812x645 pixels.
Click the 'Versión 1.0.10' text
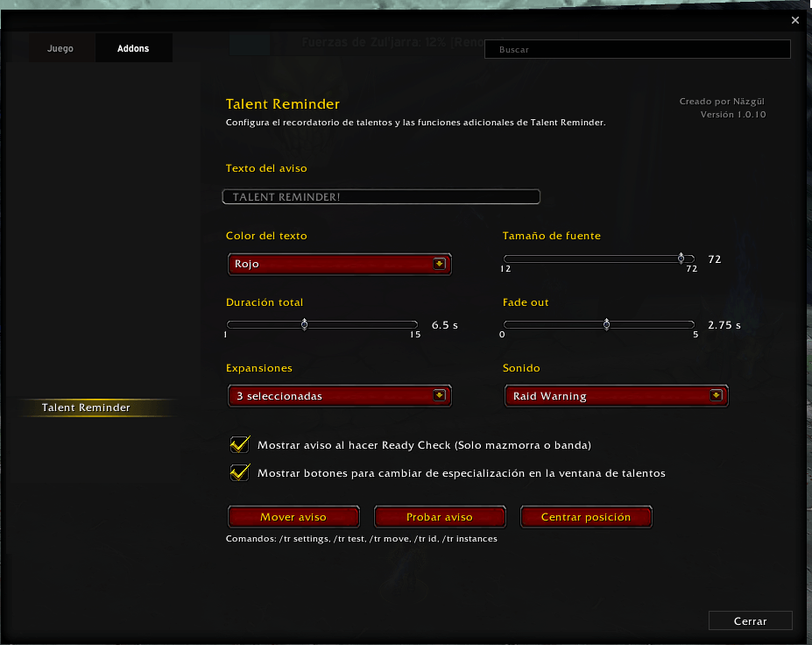pyautogui.click(x=733, y=115)
